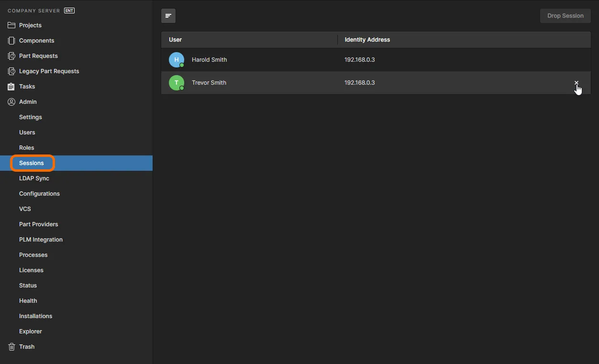
Task: Open the Installations page
Action: [36, 316]
